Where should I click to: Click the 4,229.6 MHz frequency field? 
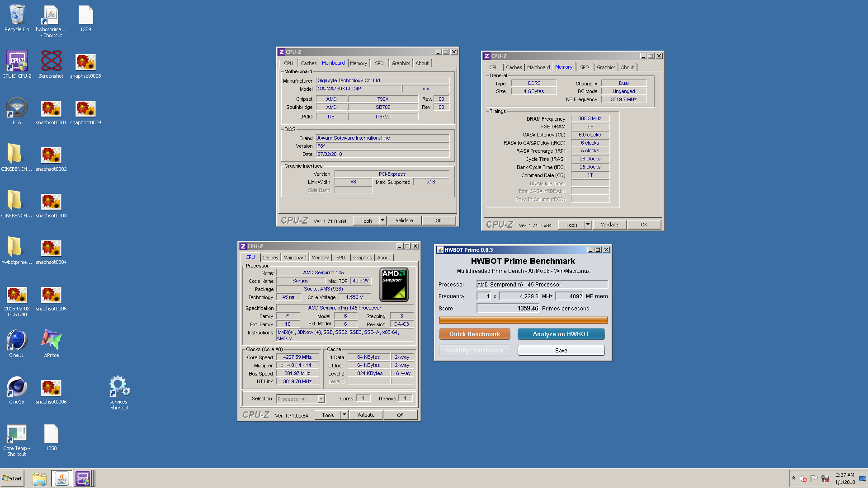tap(519, 296)
